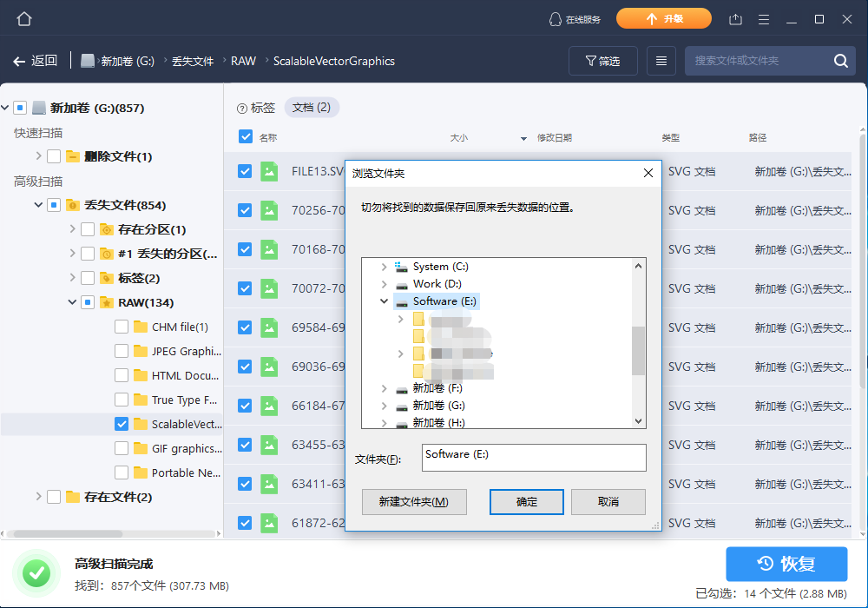Collapse Software (E:) in the browse dialog
This screenshot has width=868, height=608.
[385, 301]
